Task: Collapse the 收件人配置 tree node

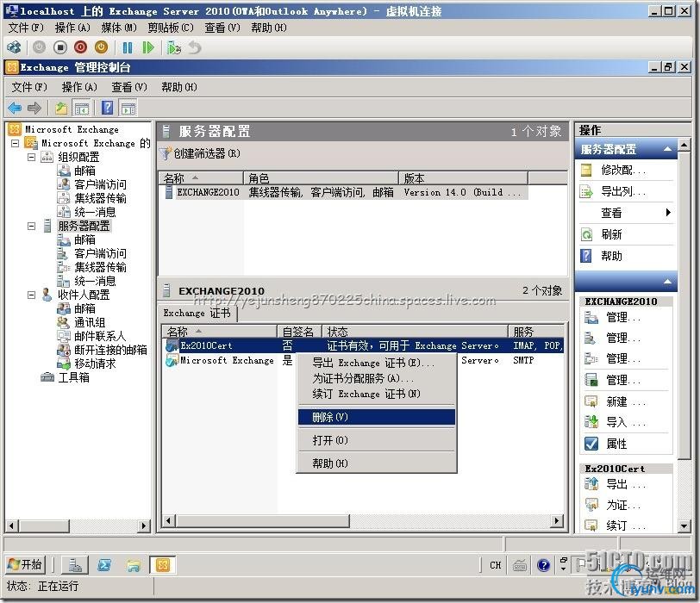Action: 31,295
